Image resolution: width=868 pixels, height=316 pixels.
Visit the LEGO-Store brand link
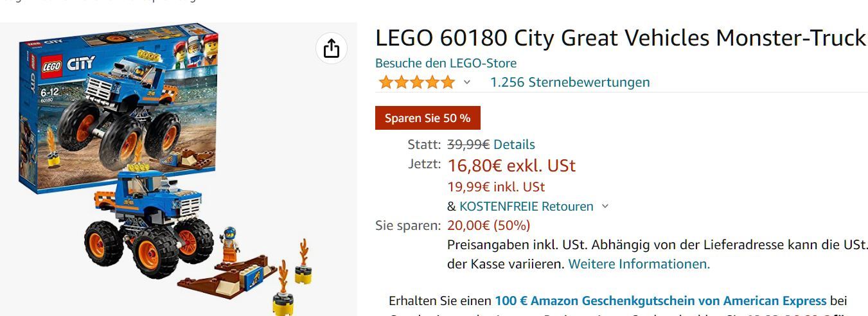pyautogui.click(x=446, y=63)
